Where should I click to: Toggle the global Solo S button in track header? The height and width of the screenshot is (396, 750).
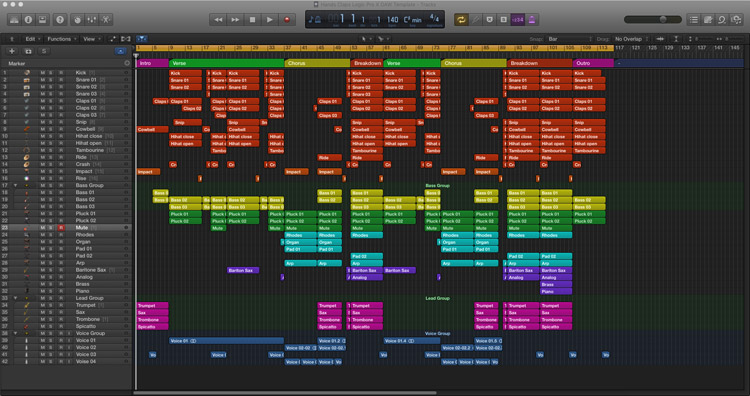coord(44,51)
